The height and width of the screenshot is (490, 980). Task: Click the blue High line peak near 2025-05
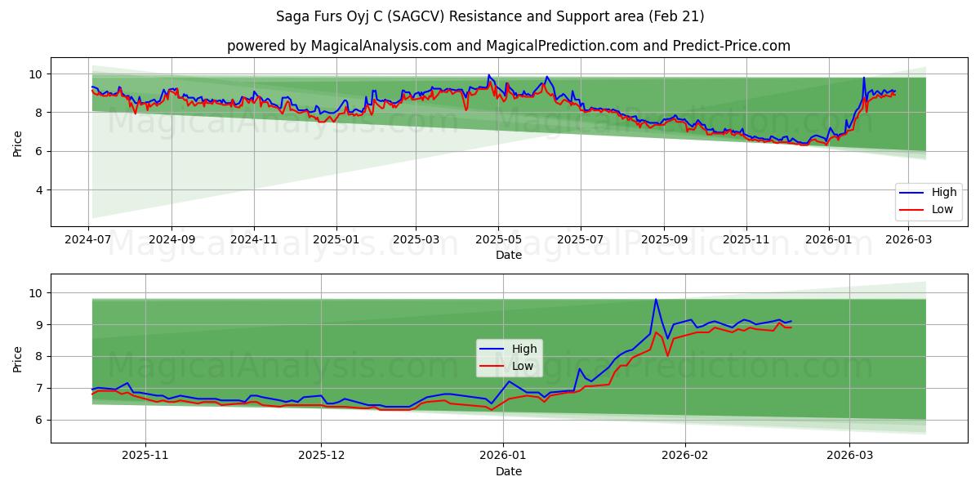[x=488, y=76]
